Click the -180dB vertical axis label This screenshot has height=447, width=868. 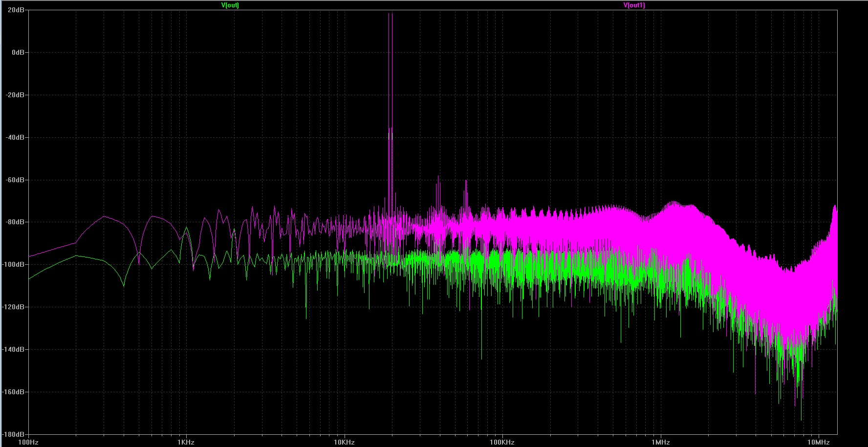[13, 434]
